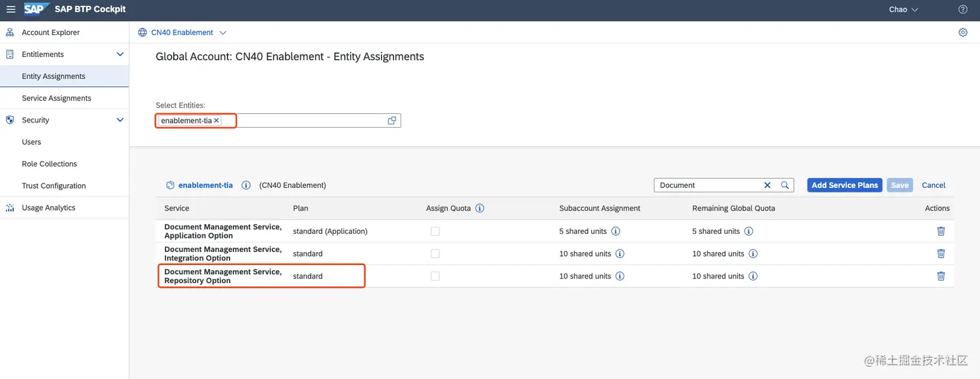Show info for Assign Quota column
Screen dimensions: 980x379
[480, 209]
